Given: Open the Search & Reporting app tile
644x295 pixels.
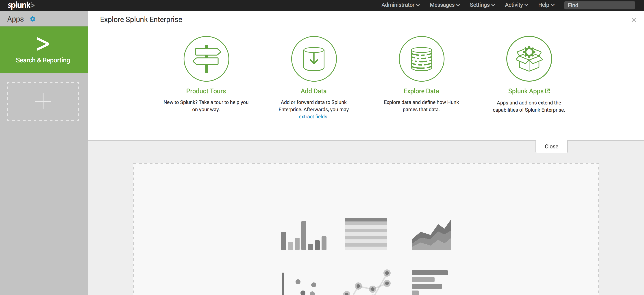Looking at the screenshot, I should (x=44, y=50).
